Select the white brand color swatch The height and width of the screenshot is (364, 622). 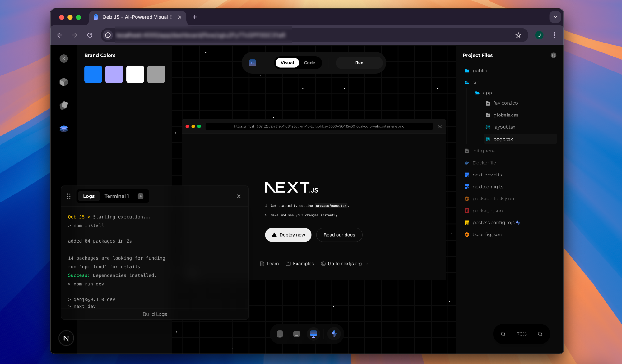click(135, 74)
